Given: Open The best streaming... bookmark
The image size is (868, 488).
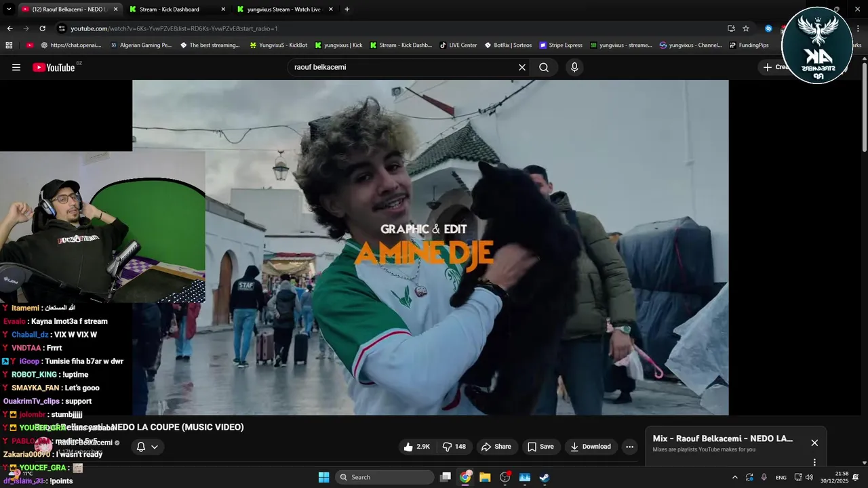Looking at the screenshot, I should 210,45.
